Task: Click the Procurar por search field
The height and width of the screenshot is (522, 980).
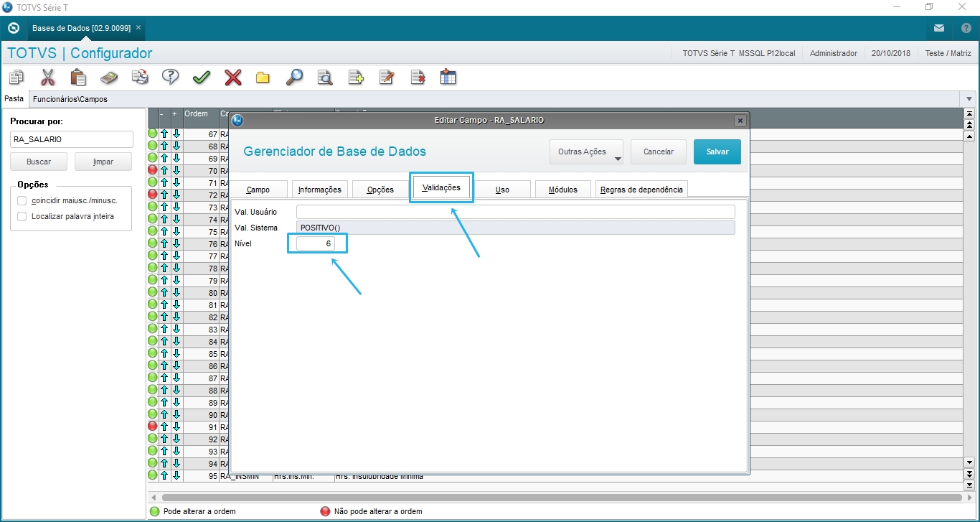Action: point(72,139)
